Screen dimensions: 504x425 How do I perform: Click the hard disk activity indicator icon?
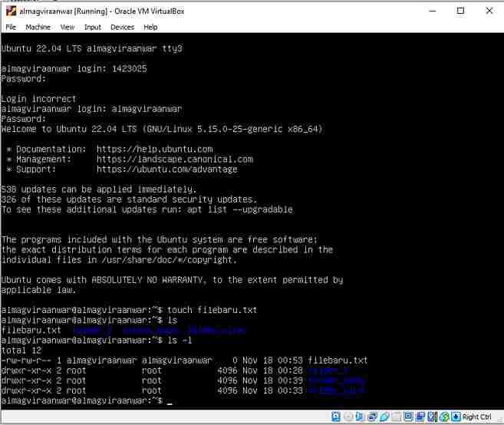335,417
